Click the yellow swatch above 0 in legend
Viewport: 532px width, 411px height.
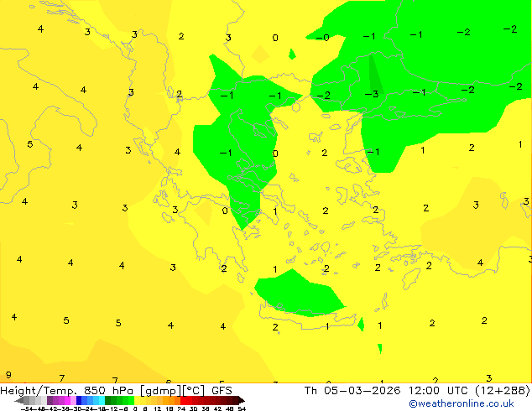[137, 400]
